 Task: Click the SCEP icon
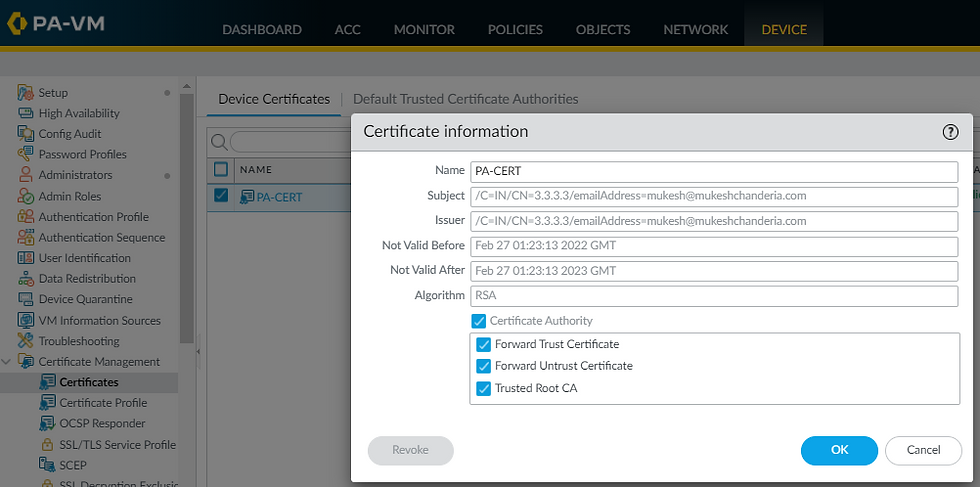coord(48,465)
